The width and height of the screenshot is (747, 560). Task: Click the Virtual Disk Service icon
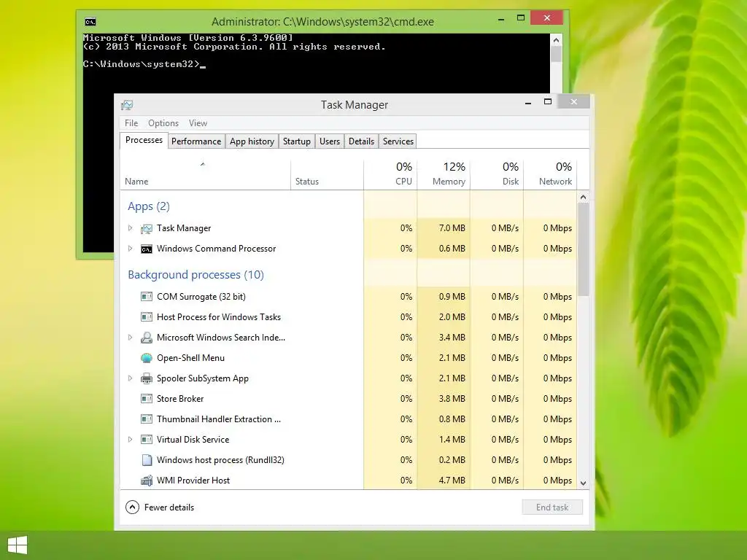point(147,440)
